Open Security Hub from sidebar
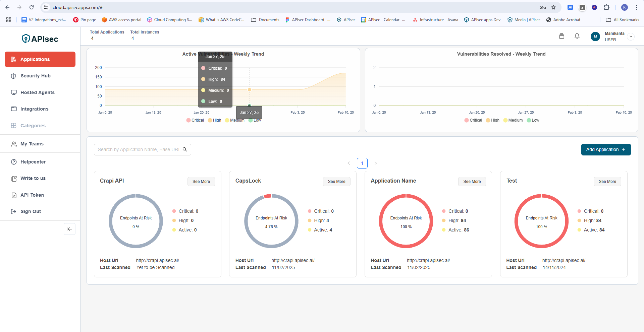Screen dimensions: 644x332 click(36, 76)
